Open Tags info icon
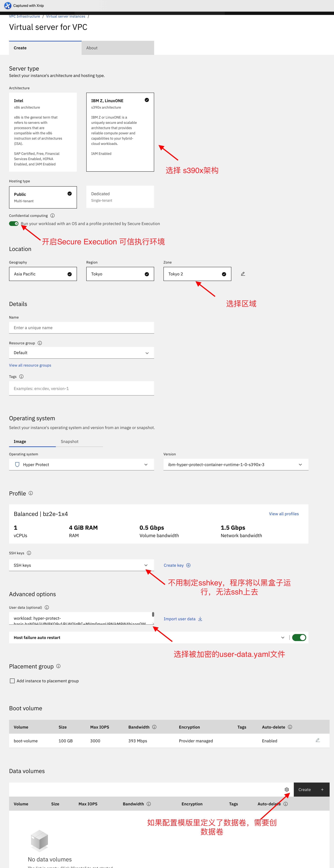The width and height of the screenshot is (334, 868). point(21,377)
